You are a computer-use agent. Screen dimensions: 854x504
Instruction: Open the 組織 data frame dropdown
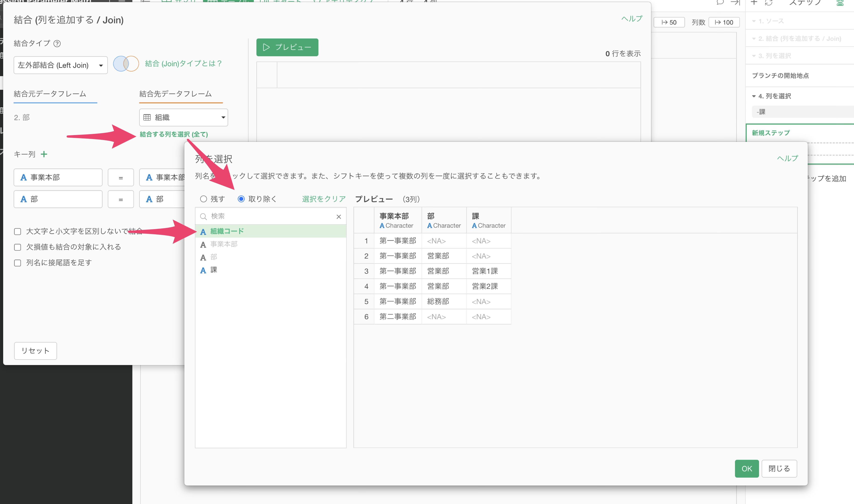tap(183, 118)
